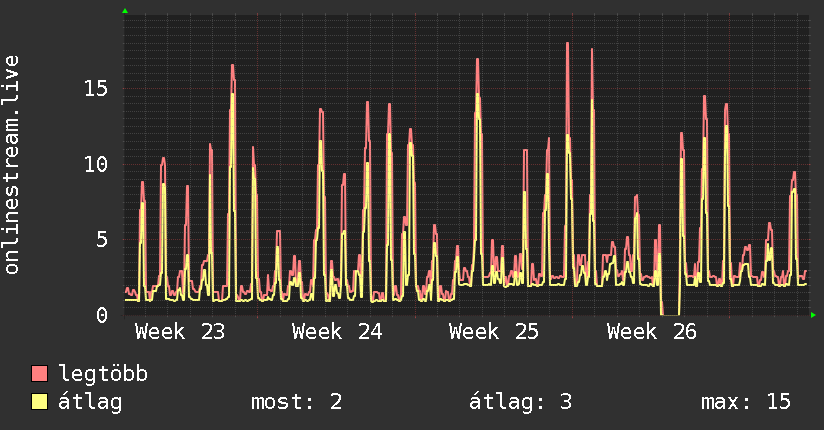Click the 10 y-axis tick label

(96, 165)
